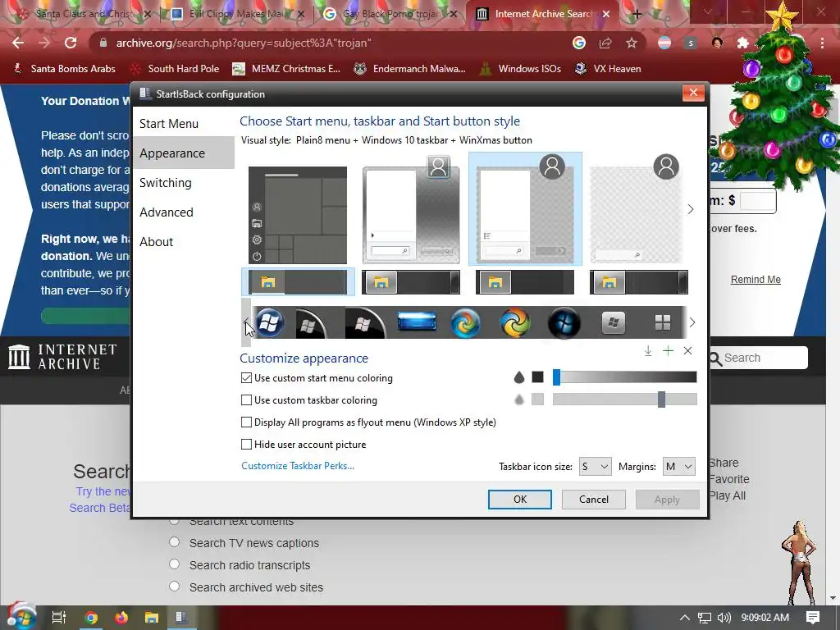Open the Windows ISOs bookmark
Screen dimensions: 840x630
click(519, 69)
